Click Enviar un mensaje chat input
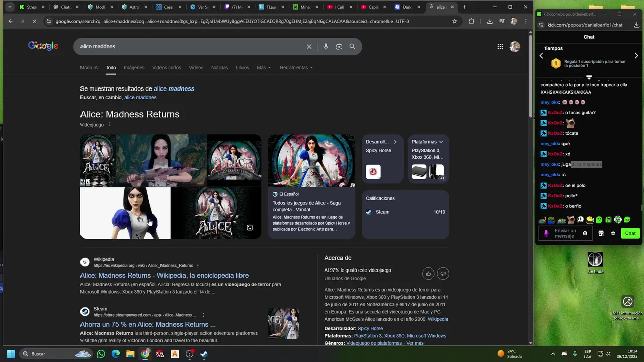This screenshot has height=362, width=644. tap(565, 233)
